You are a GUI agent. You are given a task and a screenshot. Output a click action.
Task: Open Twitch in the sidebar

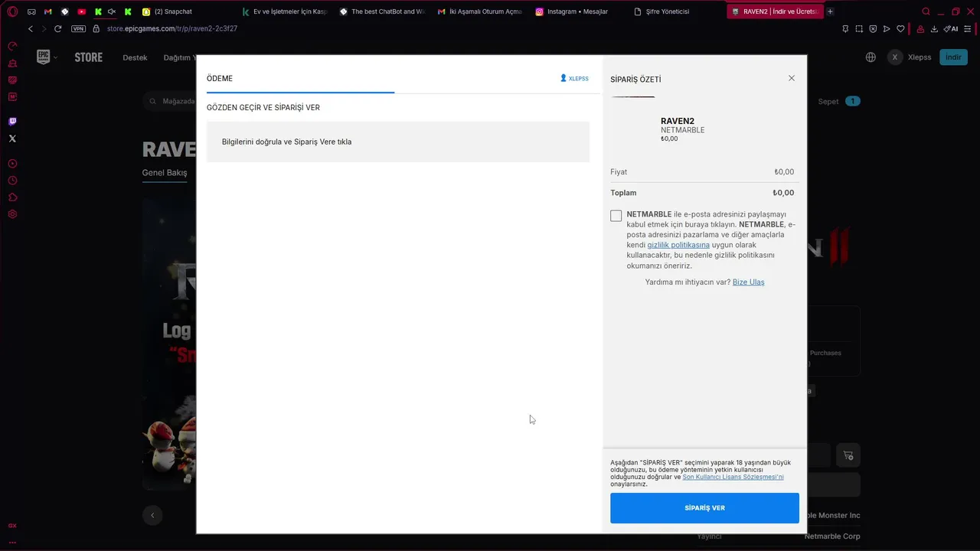coord(12,121)
